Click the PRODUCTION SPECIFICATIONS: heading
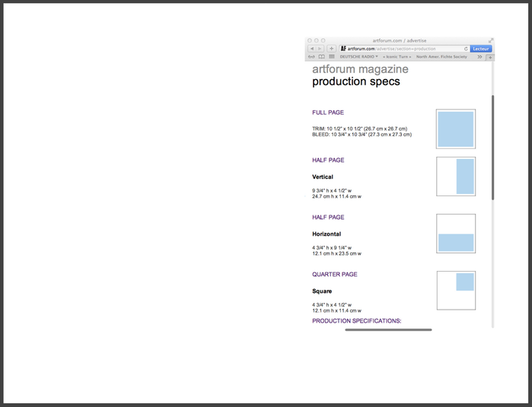Screen dimensions: 532x407 357,321
